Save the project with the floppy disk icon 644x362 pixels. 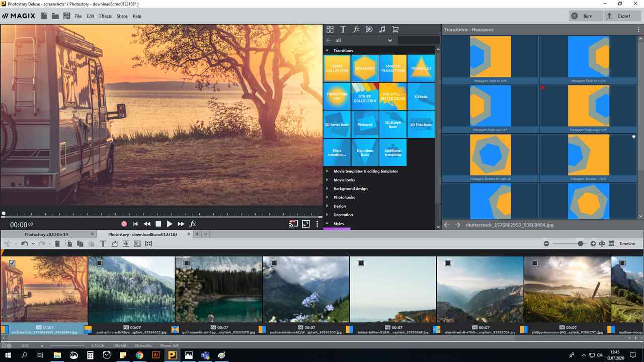pyautogui.click(x=67, y=16)
